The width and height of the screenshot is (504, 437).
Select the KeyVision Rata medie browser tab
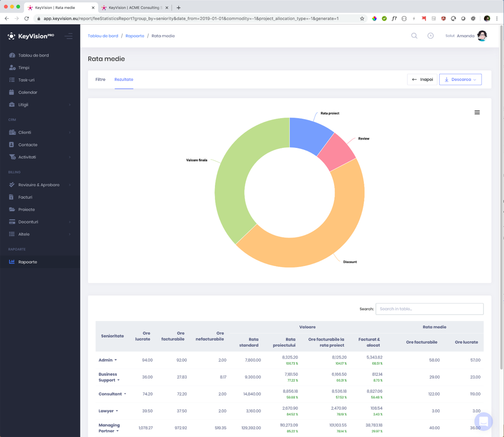point(60,7)
